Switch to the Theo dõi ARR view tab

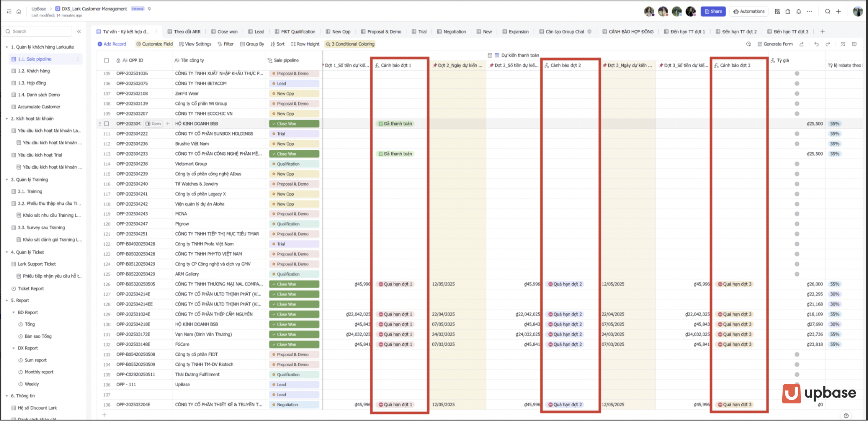pos(184,31)
